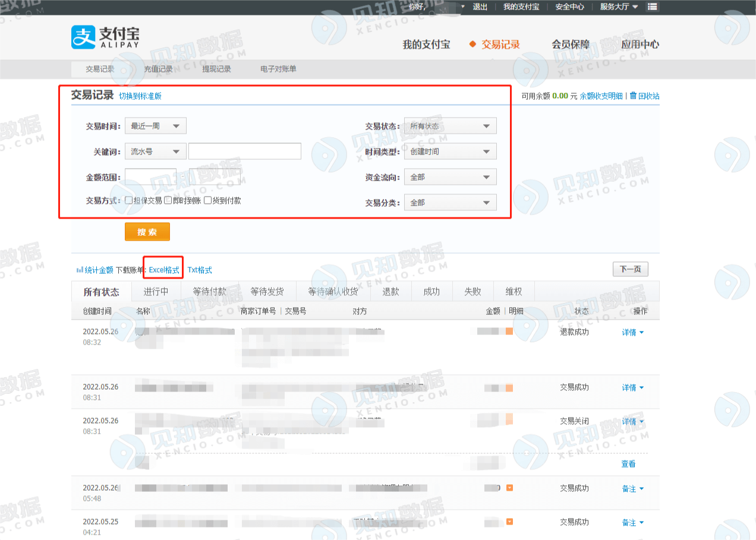Focus the minimum 金额范围 input

[x=150, y=177]
